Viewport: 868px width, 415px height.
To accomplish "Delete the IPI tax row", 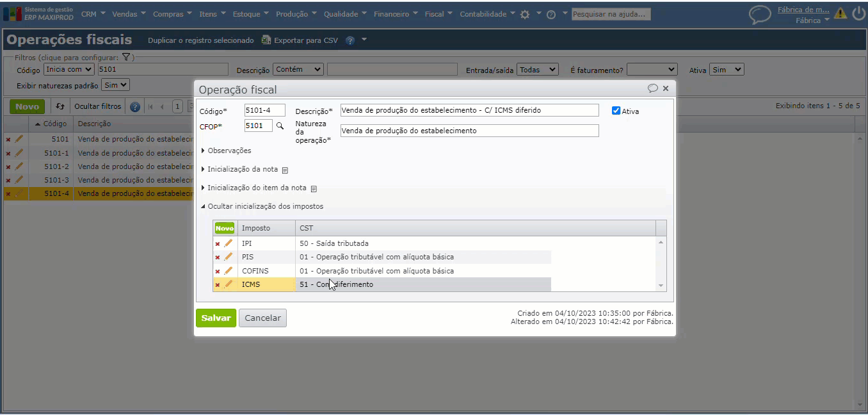I will pyautogui.click(x=218, y=244).
